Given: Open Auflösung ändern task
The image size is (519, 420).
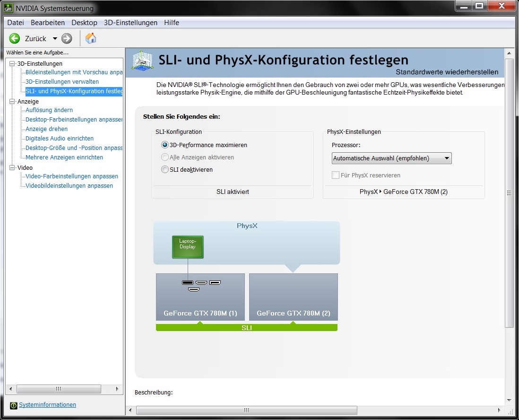Looking at the screenshot, I should coord(49,110).
